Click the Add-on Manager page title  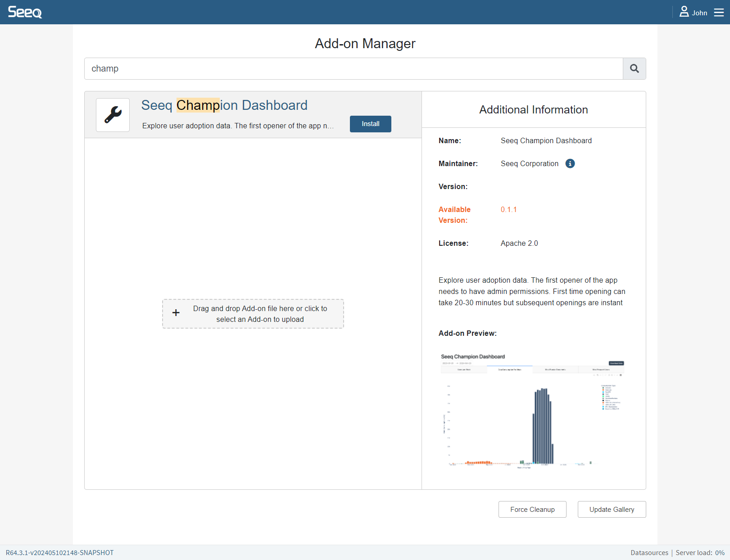click(x=365, y=44)
